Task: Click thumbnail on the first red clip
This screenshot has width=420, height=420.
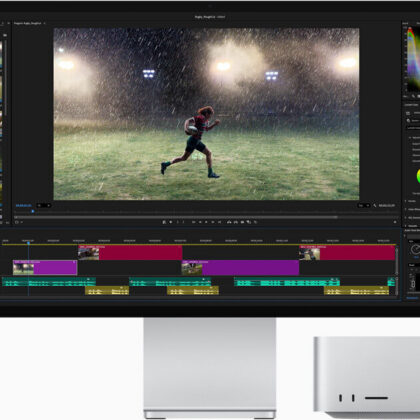Action: tap(88, 254)
